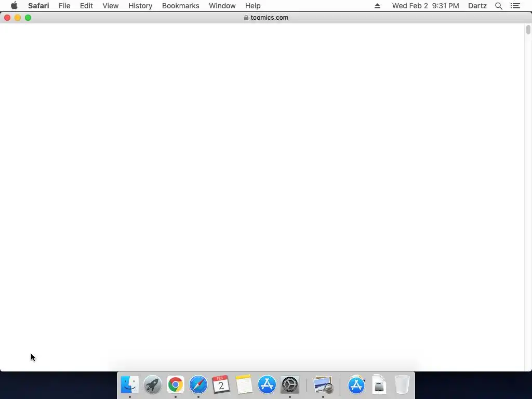Image resolution: width=532 pixels, height=399 pixels.
Task: Open the Bookmarks menu
Action: (180, 6)
